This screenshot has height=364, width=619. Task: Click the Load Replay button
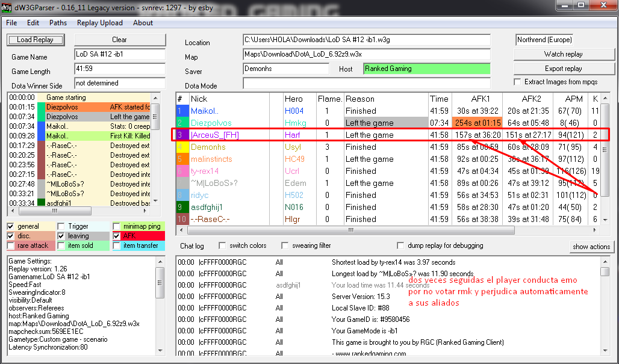point(36,40)
